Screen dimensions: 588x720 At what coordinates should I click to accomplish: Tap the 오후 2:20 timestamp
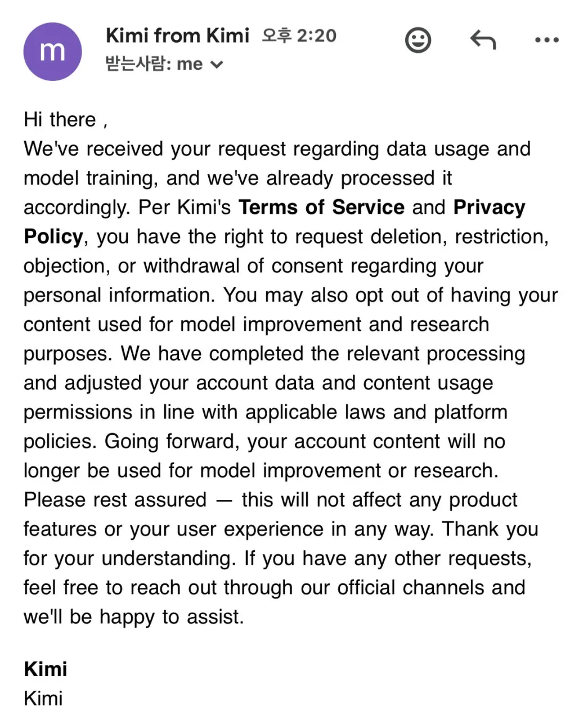click(299, 35)
